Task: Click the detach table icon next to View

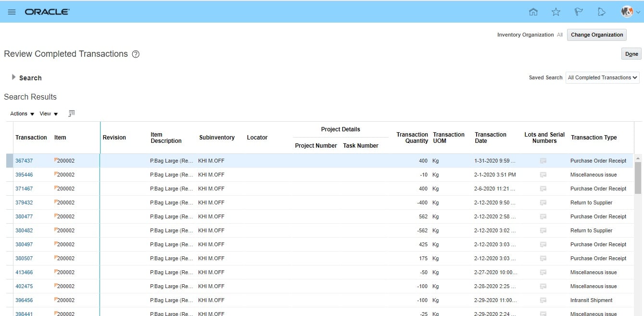Action: click(71, 113)
